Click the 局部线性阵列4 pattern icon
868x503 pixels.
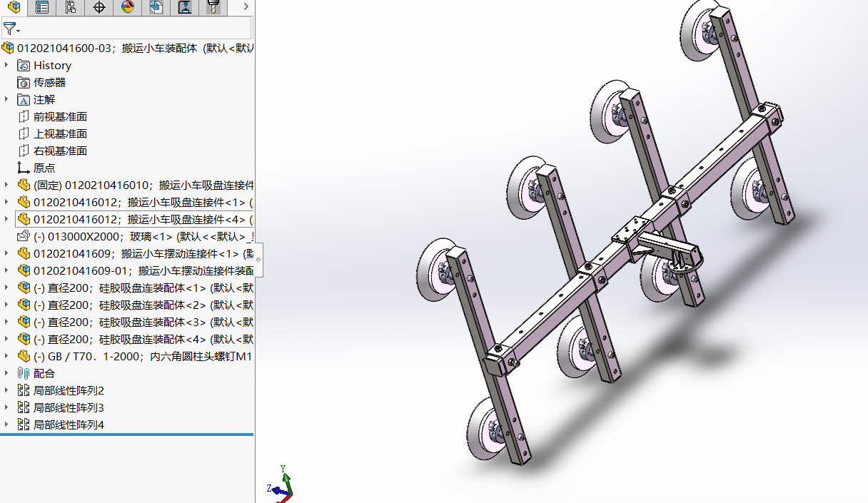click(24, 425)
